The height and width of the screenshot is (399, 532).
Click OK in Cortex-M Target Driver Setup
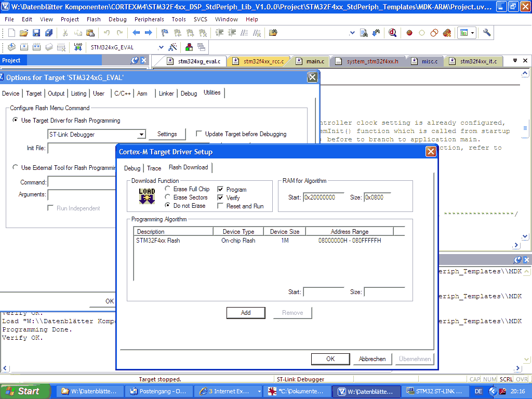[x=330, y=359]
